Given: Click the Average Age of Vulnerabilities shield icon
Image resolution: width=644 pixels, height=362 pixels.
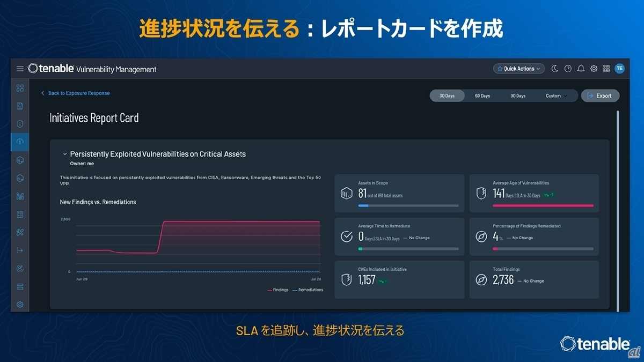Looking at the screenshot, I should point(481,193).
